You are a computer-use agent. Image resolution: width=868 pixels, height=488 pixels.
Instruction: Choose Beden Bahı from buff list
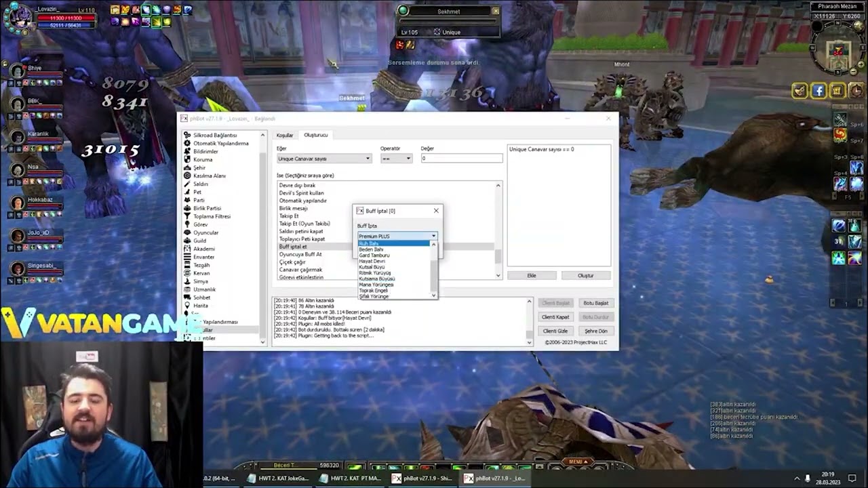(x=394, y=249)
